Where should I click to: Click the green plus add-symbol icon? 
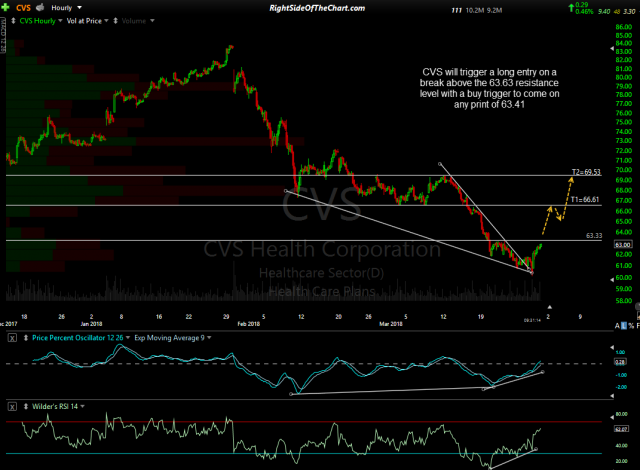pos(6,7)
